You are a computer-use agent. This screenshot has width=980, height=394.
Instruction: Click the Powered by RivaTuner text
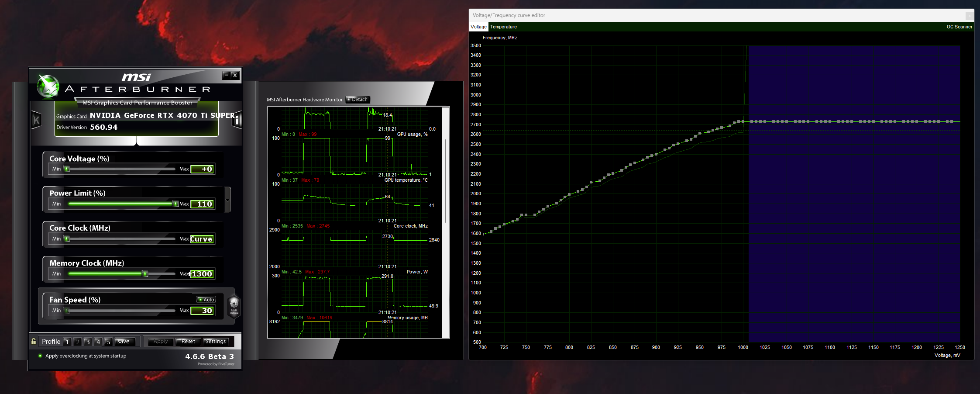216,364
